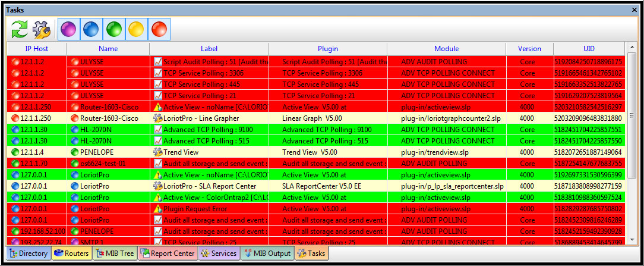Screen dimensions: 644x266
Task: Toggle the yellow status filter ball
Action: [x=136, y=29]
